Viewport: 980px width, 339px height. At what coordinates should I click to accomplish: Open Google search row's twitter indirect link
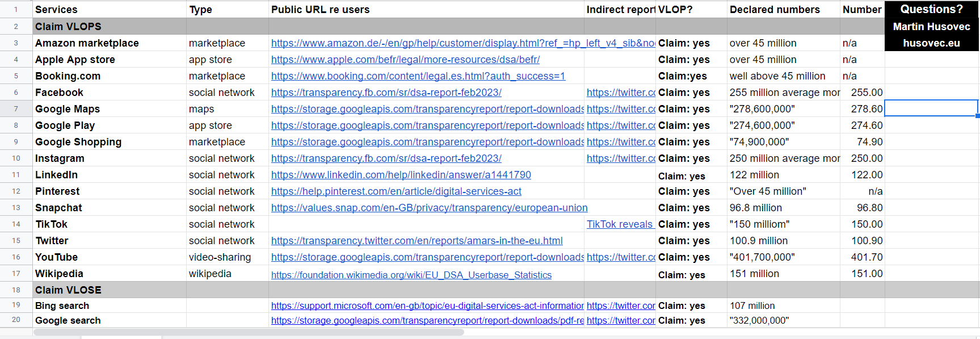click(x=621, y=320)
